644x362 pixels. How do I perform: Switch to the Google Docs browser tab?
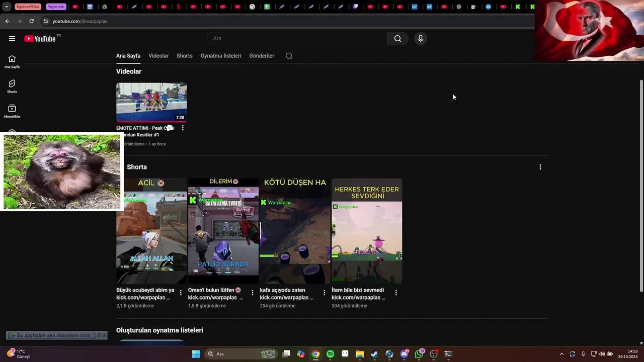(90, 7)
